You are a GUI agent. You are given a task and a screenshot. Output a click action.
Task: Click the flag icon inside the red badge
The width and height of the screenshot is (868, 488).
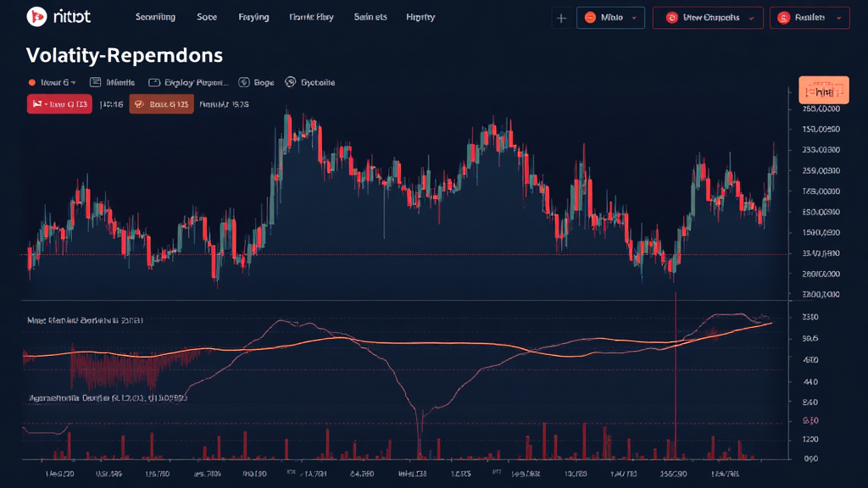point(39,104)
